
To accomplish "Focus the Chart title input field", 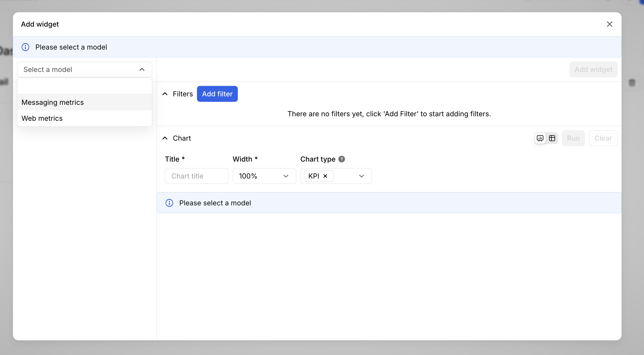I will pos(196,176).
